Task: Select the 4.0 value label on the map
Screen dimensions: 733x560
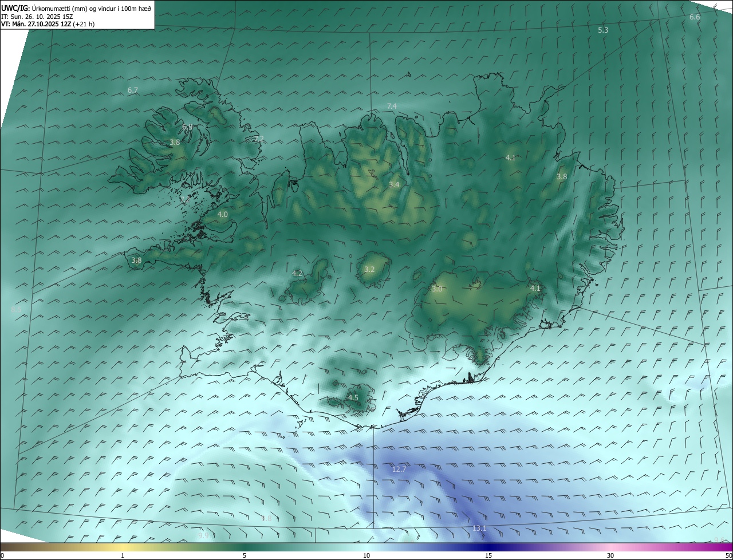Action: [x=223, y=214]
